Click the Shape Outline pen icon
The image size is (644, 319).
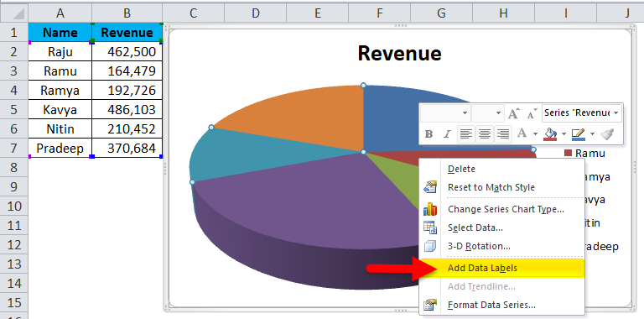pyautogui.click(x=578, y=133)
